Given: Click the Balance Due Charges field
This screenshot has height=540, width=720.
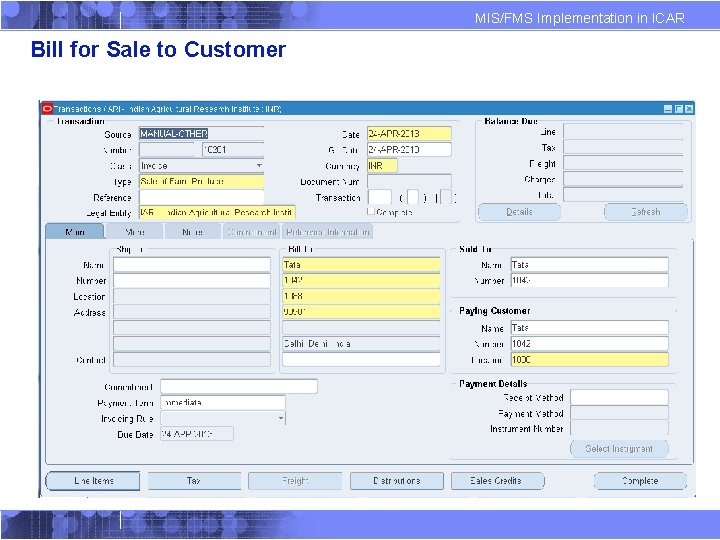Looking at the screenshot, I should coord(623,179).
